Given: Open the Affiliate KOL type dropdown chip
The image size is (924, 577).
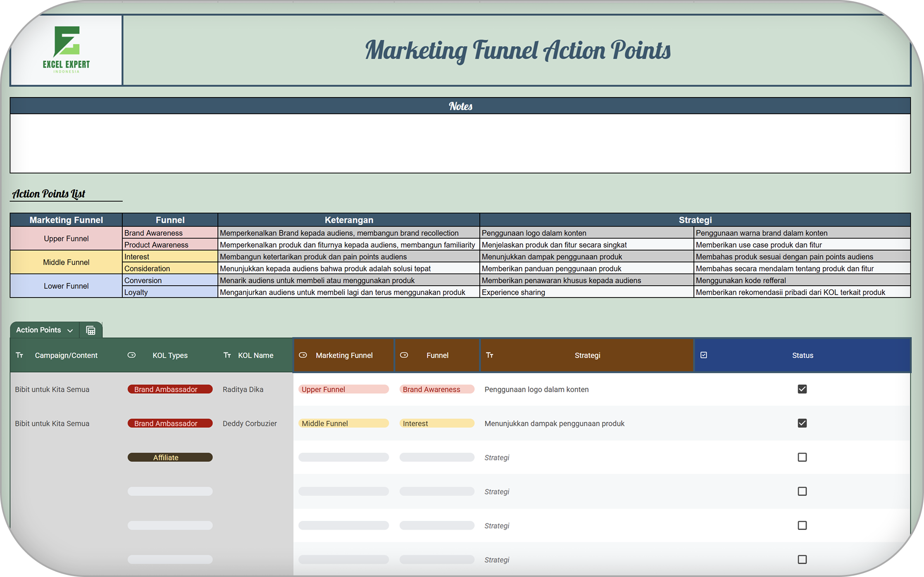Looking at the screenshot, I should [170, 458].
